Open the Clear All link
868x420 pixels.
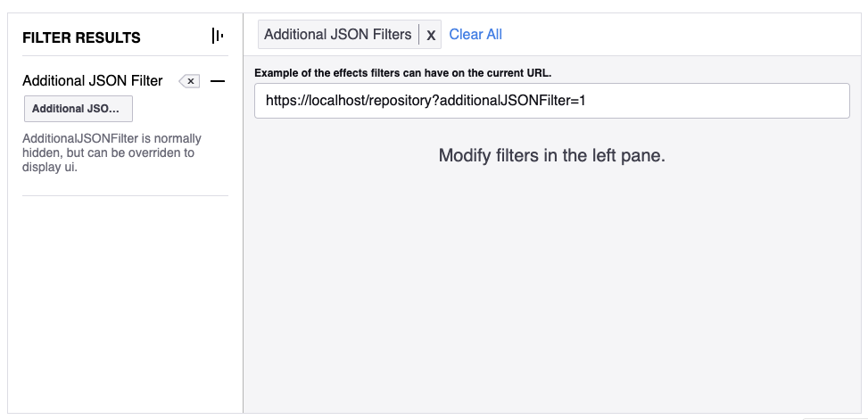pyautogui.click(x=475, y=34)
